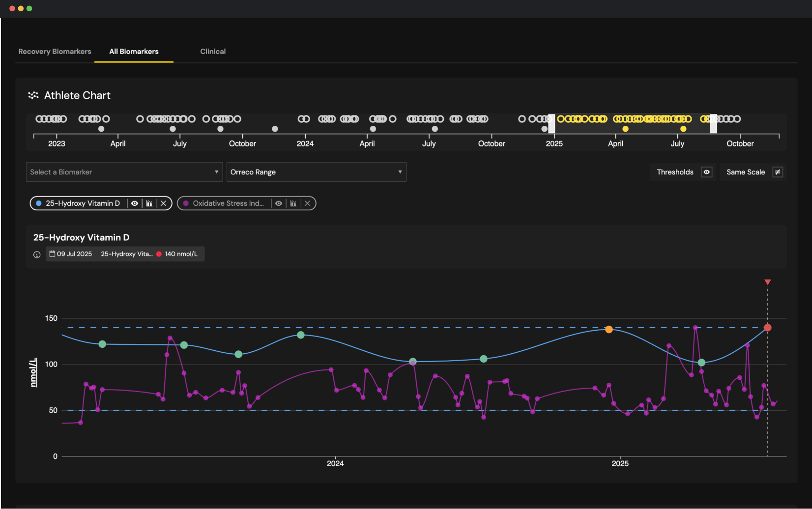Remove the Oxidative Stress Index chip
The image size is (812, 509).
307,203
